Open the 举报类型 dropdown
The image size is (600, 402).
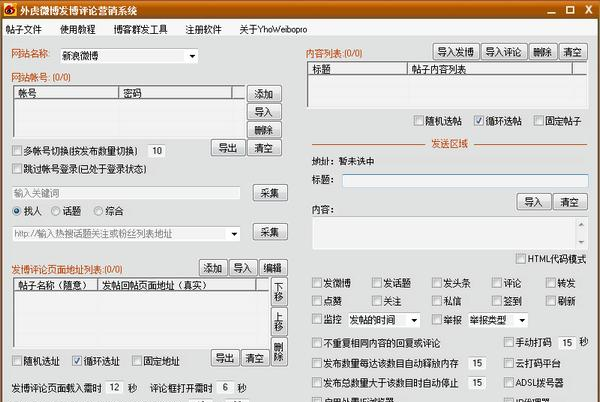coord(530,320)
